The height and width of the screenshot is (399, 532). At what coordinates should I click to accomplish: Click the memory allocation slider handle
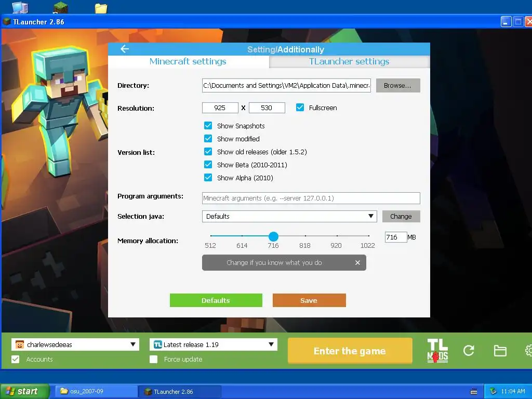tap(273, 236)
